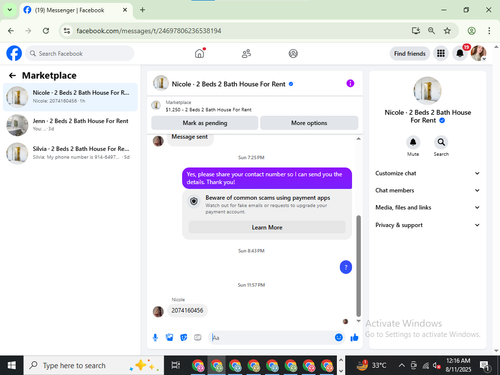Screen dimensions: 500x375
Task: Go to Home feed icon
Action: click(x=199, y=53)
